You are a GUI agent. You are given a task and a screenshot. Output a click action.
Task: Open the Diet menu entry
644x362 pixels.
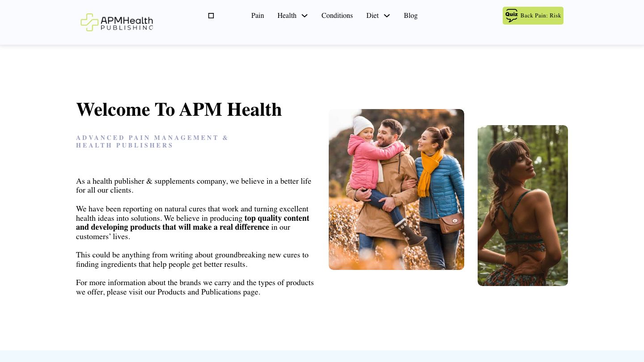pos(373,16)
